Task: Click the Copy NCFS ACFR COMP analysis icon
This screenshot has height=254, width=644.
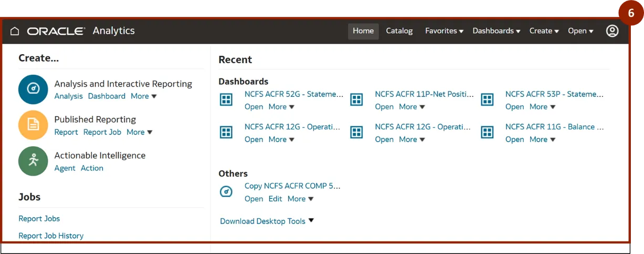Action: (226, 192)
